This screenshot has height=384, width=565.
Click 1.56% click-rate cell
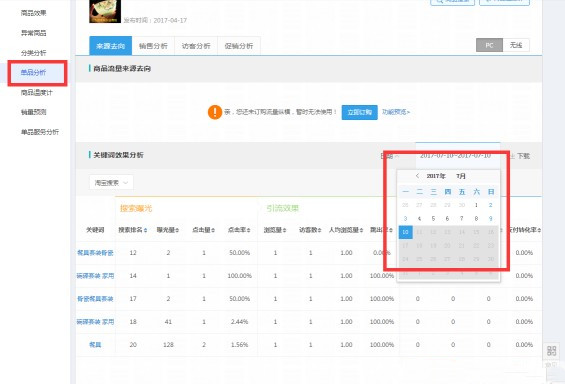[239, 345]
